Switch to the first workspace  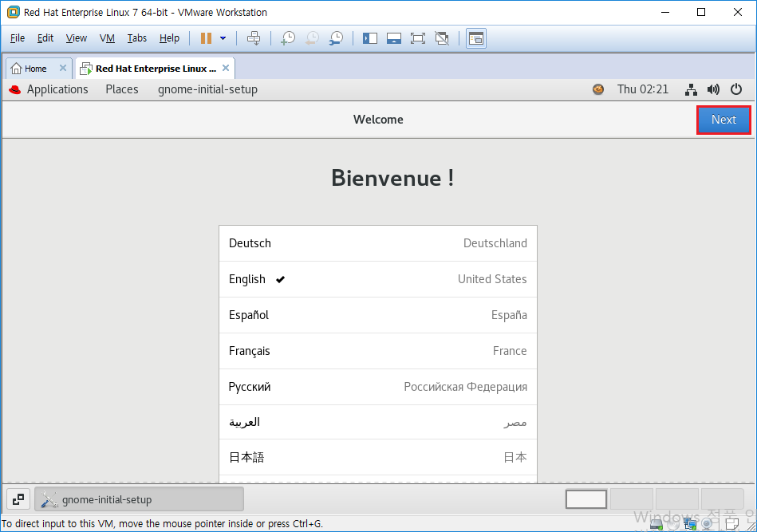(x=586, y=499)
